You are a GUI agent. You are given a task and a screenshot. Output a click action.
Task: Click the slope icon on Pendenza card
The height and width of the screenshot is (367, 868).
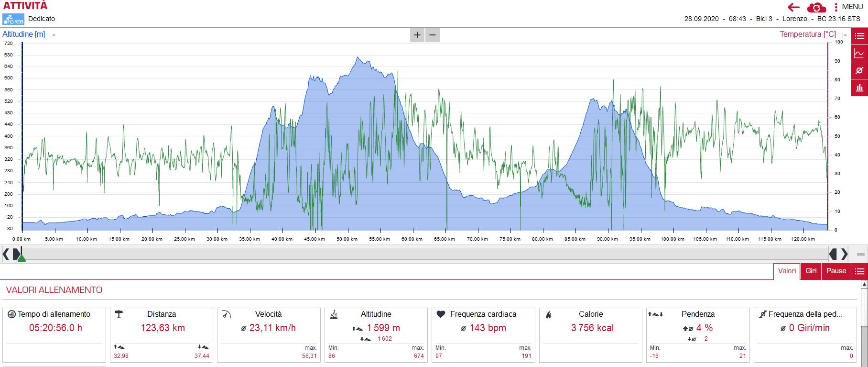click(x=655, y=314)
